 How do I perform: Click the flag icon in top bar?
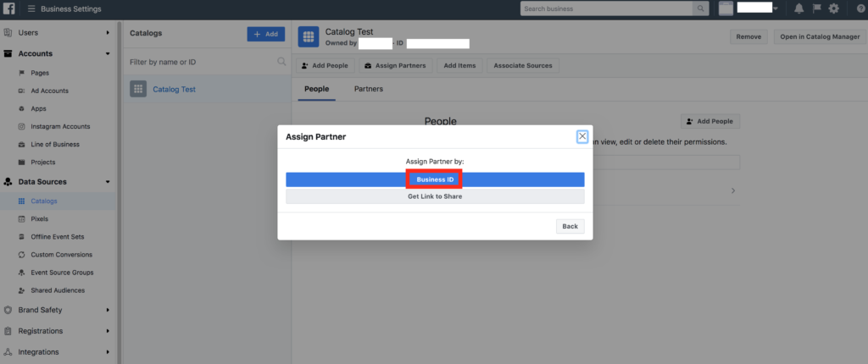(816, 8)
